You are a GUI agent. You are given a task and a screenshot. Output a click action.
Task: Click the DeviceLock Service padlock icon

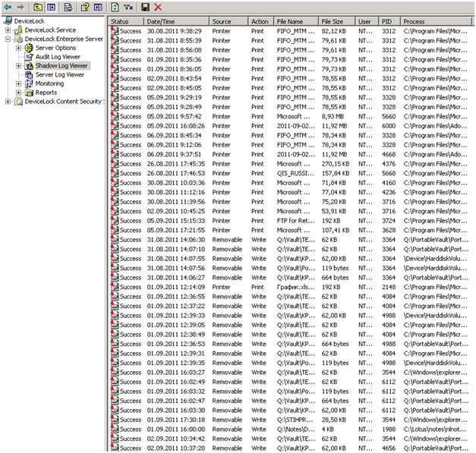18,30
